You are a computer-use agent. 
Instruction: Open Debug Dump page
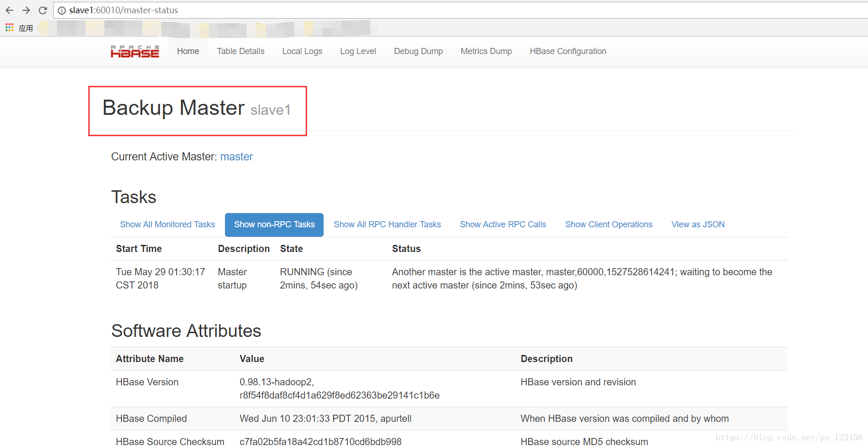[419, 51]
